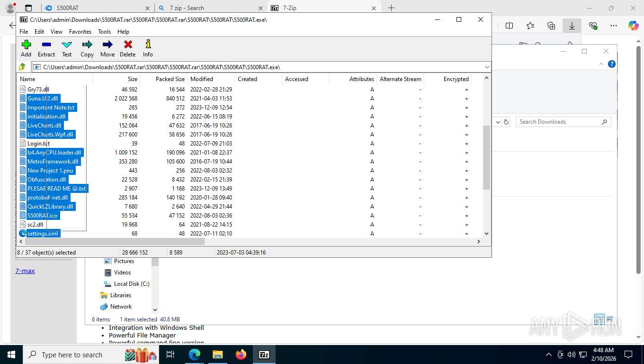Viewport: 644px width, 364px height.
Task: Click the Extract toolbar icon
Action: 46,48
